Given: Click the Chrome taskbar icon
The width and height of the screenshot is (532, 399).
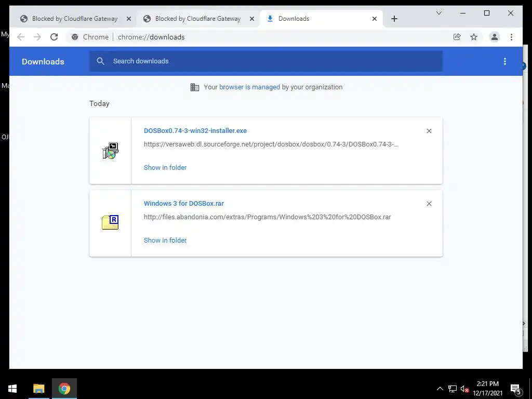Looking at the screenshot, I should (64, 389).
